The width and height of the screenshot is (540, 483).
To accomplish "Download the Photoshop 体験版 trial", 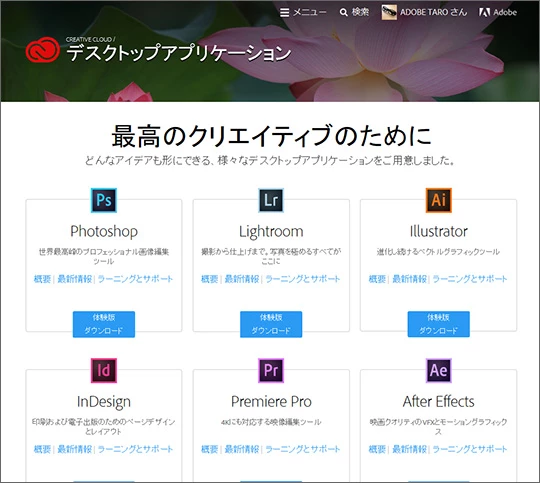I will pyautogui.click(x=104, y=324).
